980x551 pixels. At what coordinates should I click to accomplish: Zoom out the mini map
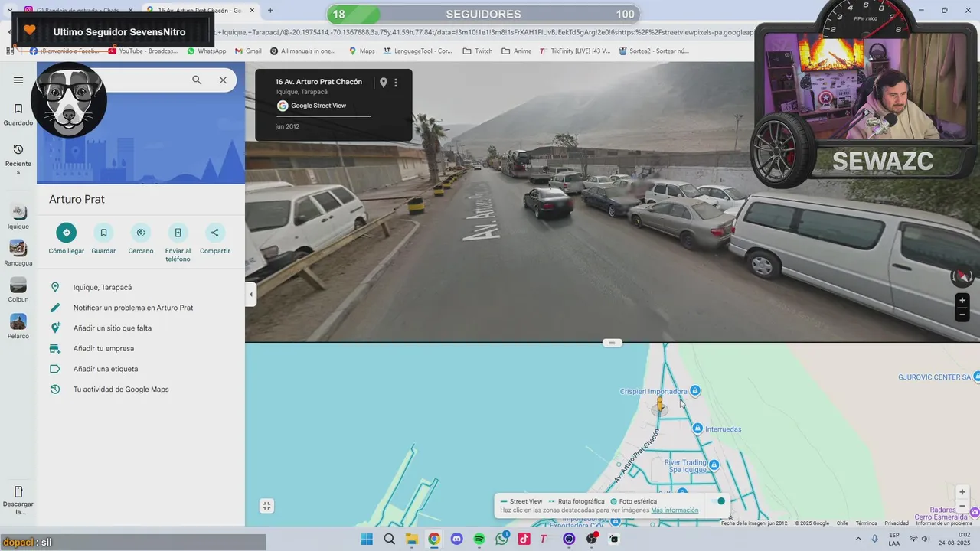[962, 507]
